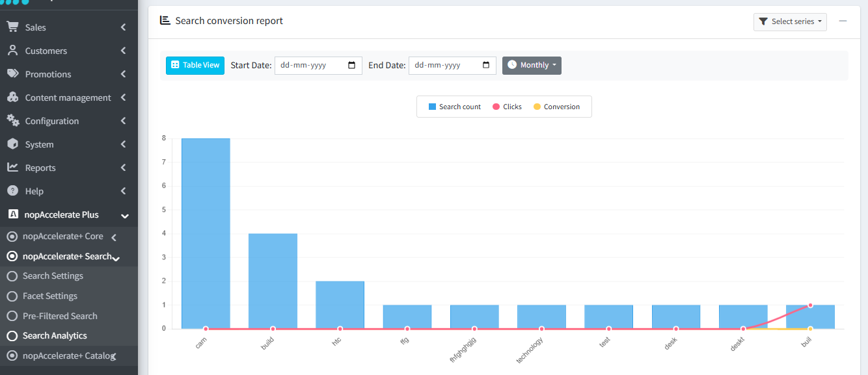Open the Monthly interval dropdown
868x375 pixels.
tap(532, 65)
